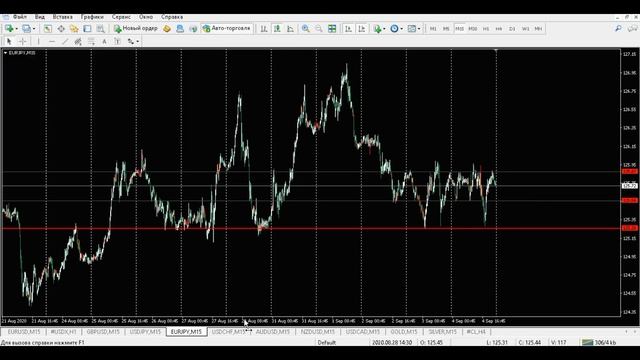The height and width of the screenshot is (360, 640).
Task: Set timeframe to M1
Action: point(433,29)
